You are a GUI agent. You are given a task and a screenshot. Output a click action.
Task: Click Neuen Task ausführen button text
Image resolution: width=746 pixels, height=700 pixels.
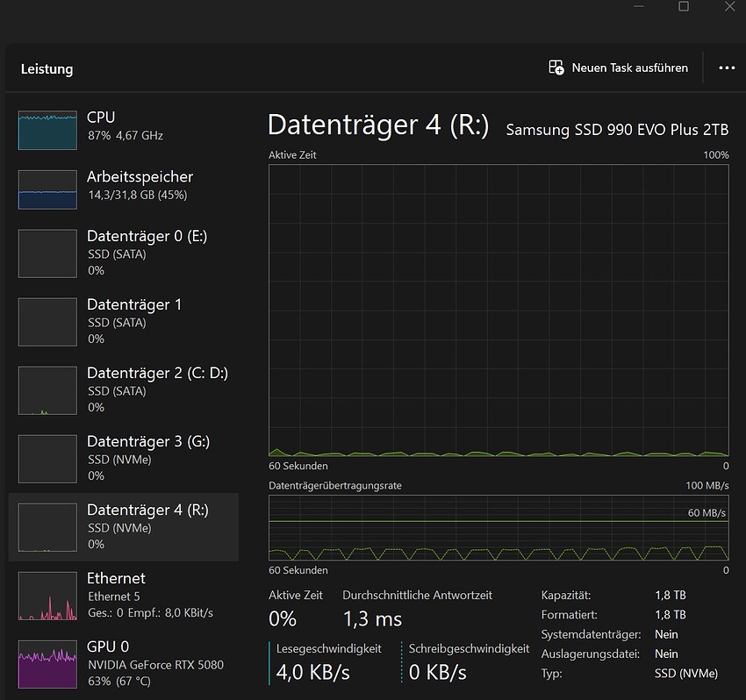629,68
